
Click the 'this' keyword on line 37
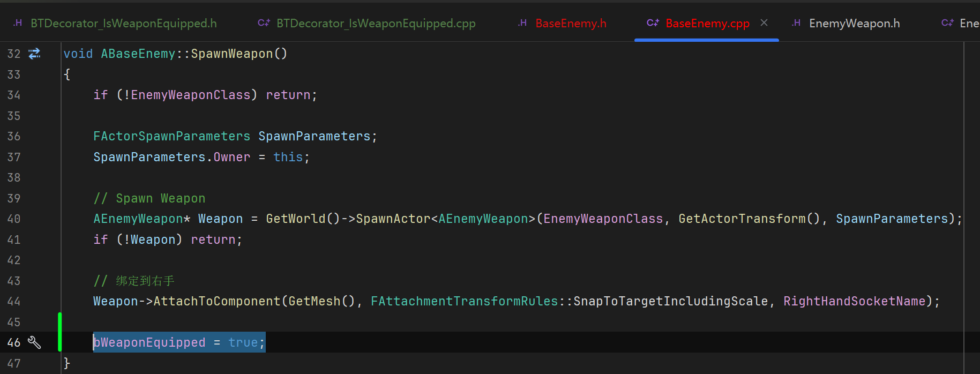(x=288, y=158)
